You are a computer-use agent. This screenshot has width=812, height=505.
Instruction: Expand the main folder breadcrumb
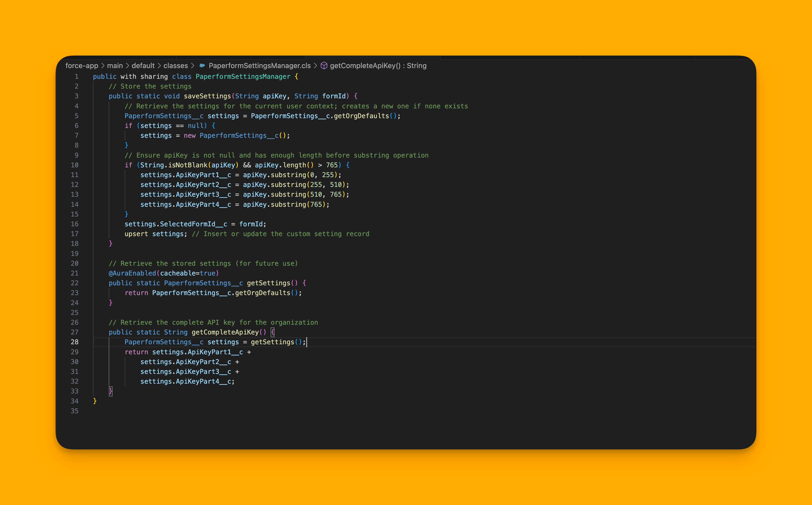pyautogui.click(x=115, y=66)
